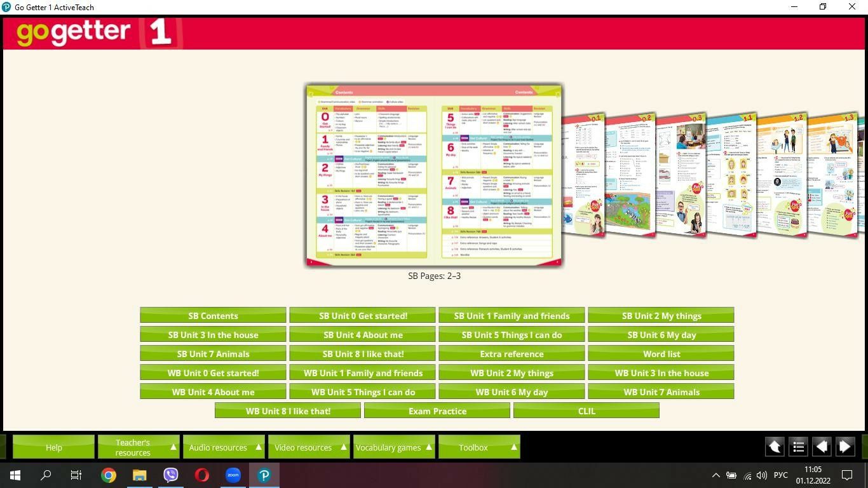The height and width of the screenshot is (488, 868).
Task: Open WB Unit 2 My things
Action: pos(512,372)
